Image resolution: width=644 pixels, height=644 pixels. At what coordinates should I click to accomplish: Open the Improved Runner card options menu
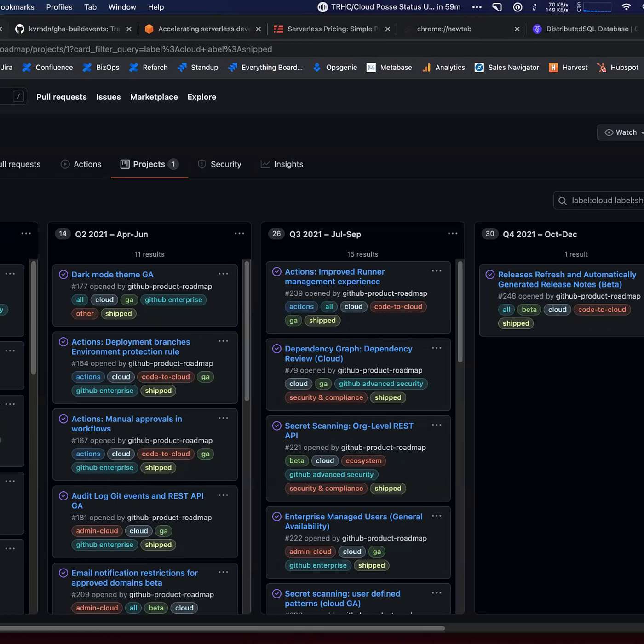click(x=437, y=271)
